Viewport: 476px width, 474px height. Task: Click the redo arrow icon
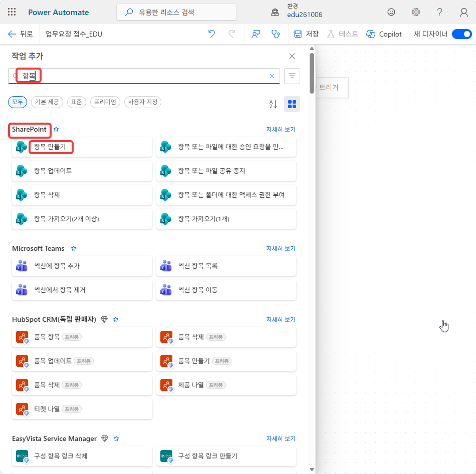(232, 34)
